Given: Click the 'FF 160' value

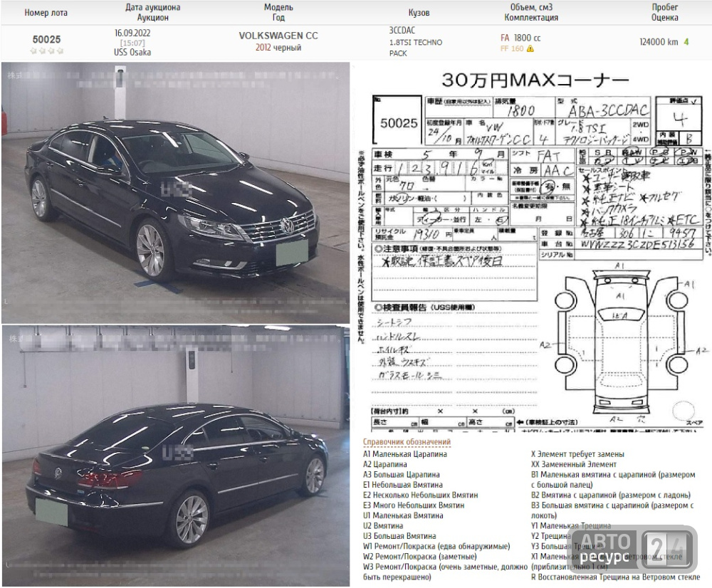Looking at the screenshot, I should tap(512, 48).
